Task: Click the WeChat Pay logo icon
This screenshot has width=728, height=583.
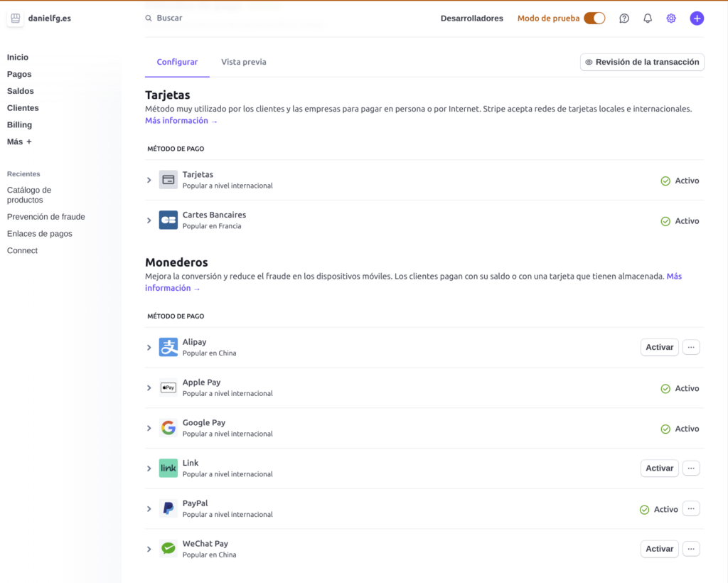Action: [168, 549]
